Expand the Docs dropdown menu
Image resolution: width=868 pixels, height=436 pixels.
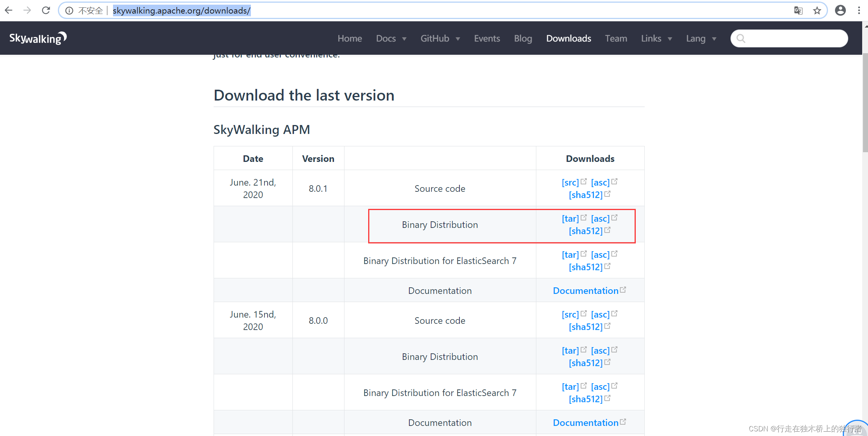[391, 38]
